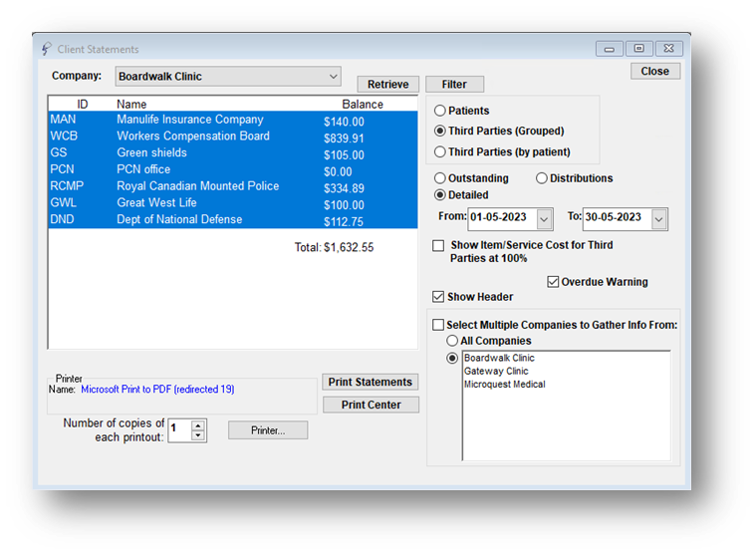The width and height of the screenshot is (756, 555).
Task: Select Workers Compensation Board row
Action: pos(233,137)
